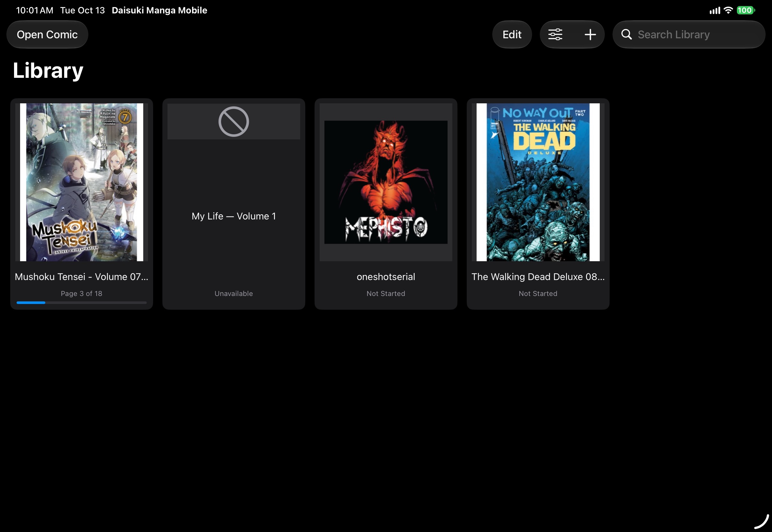Open the Mushoku Tensei Volume 07 cover
This screenshot has width=772, height=532.
click(x=82, y=182)
